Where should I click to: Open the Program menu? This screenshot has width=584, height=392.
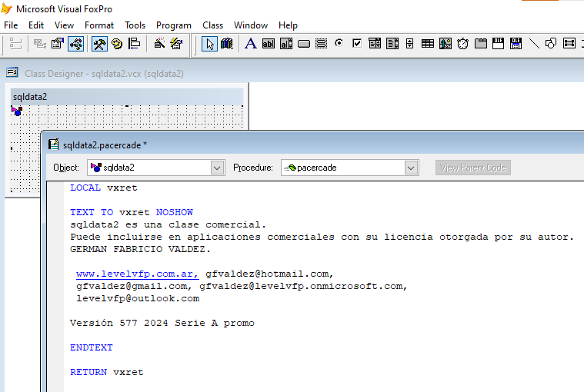174,25
